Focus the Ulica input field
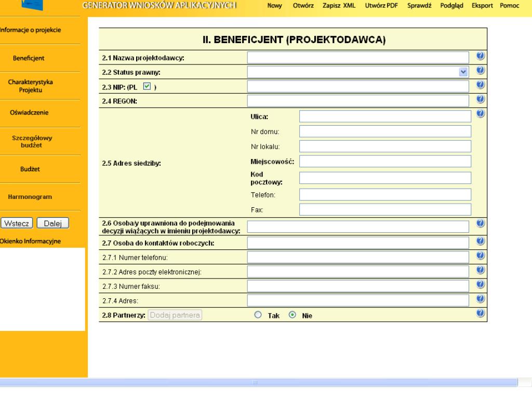 pos(385,116)
